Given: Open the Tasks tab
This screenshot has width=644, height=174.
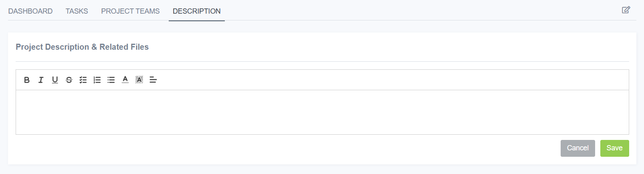Looking at the screenshot, I should [77, 11].
